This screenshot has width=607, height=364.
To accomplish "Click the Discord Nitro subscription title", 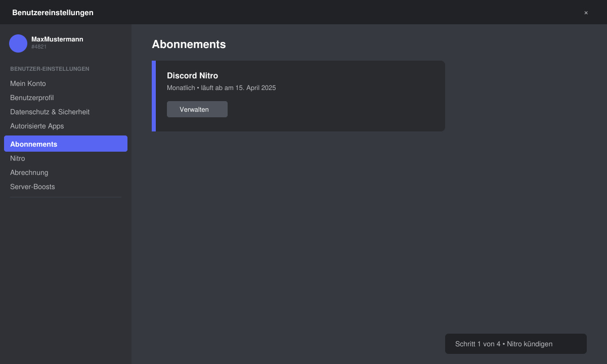I will [x=193, y=75].
